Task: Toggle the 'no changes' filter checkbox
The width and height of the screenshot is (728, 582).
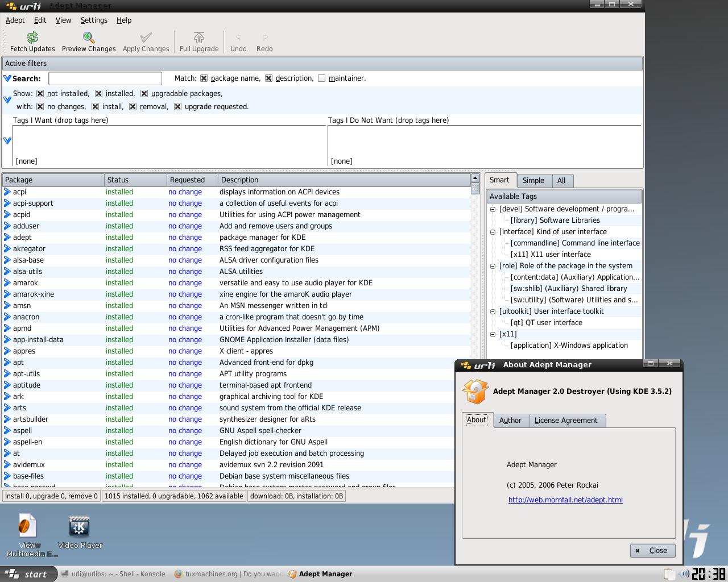Action: pos(40,107)
